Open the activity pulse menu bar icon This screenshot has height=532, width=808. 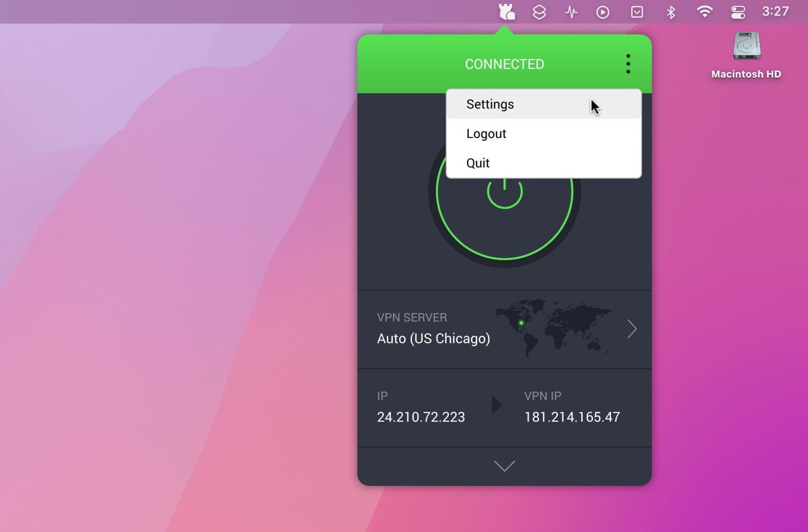point(571,12)
